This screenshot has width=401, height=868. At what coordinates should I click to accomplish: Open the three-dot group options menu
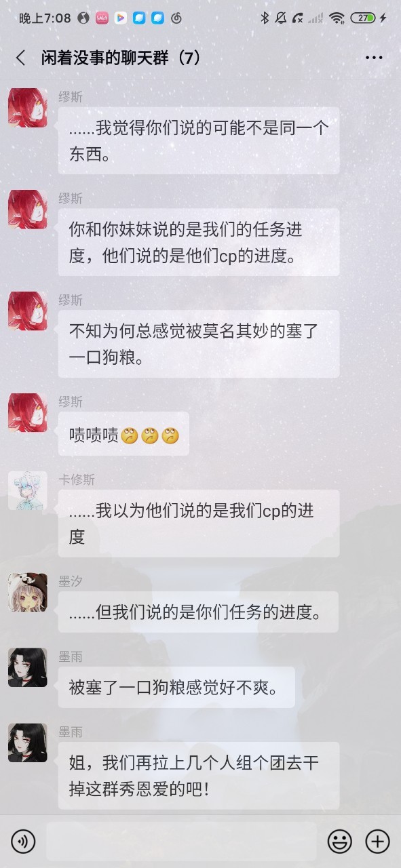pos(374,58)
